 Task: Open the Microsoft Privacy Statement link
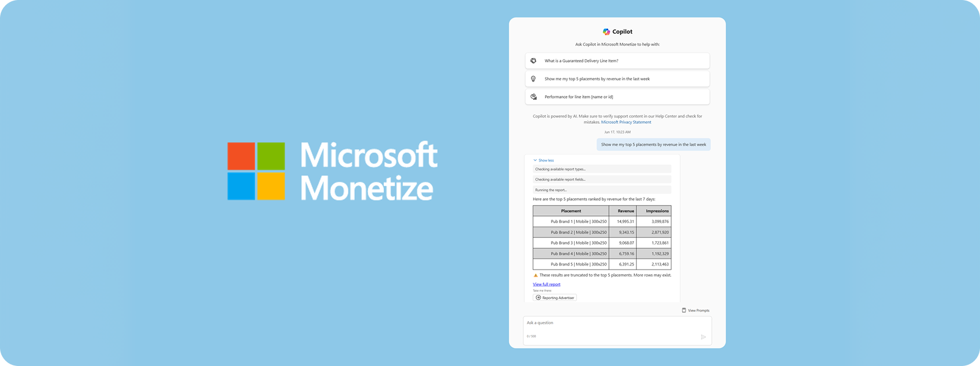click(626, 123)
